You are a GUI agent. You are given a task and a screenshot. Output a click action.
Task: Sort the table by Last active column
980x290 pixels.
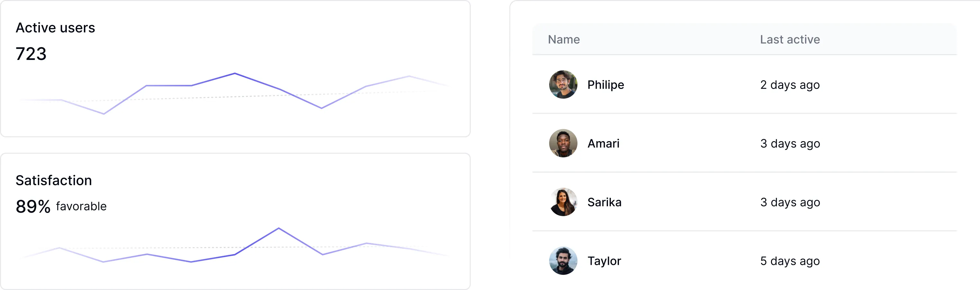point(789,39)
